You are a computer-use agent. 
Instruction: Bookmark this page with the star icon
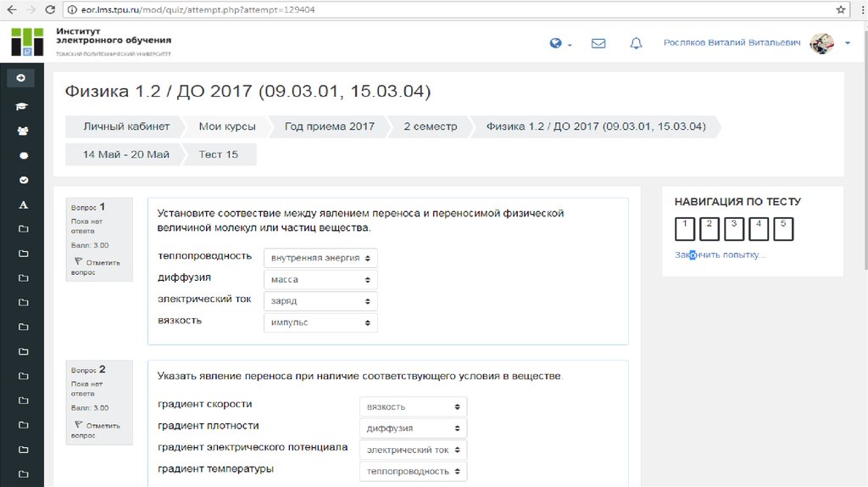click(x=840, y=9)
